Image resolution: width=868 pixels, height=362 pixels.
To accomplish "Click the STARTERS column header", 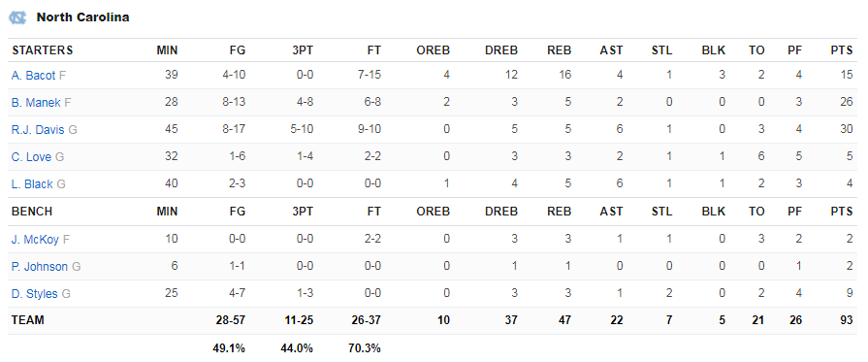I will point(42,50).
